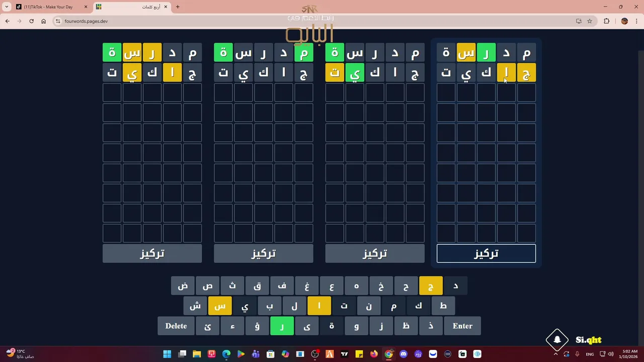Open Discord from the taskbar
Screen dimensions: 644x362
click(403, 354)
